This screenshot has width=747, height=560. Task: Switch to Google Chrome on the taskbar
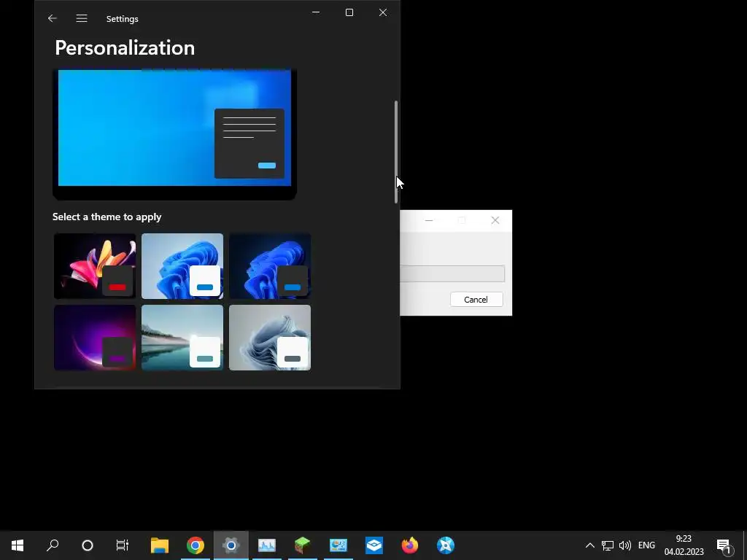pos(196,545)
